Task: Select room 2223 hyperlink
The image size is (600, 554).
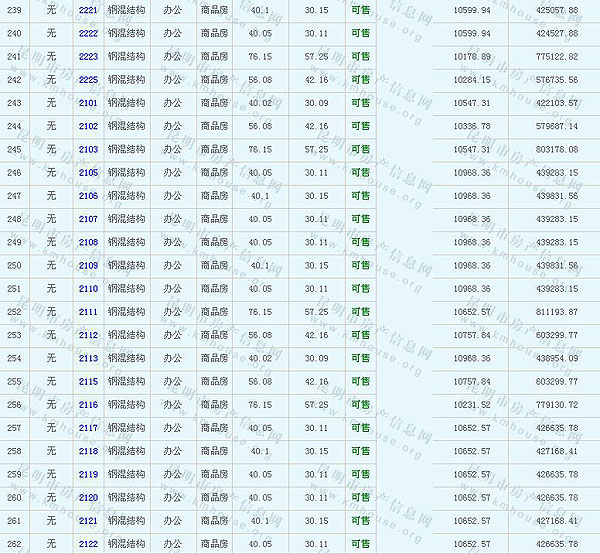Action: (x=88, y=56)
